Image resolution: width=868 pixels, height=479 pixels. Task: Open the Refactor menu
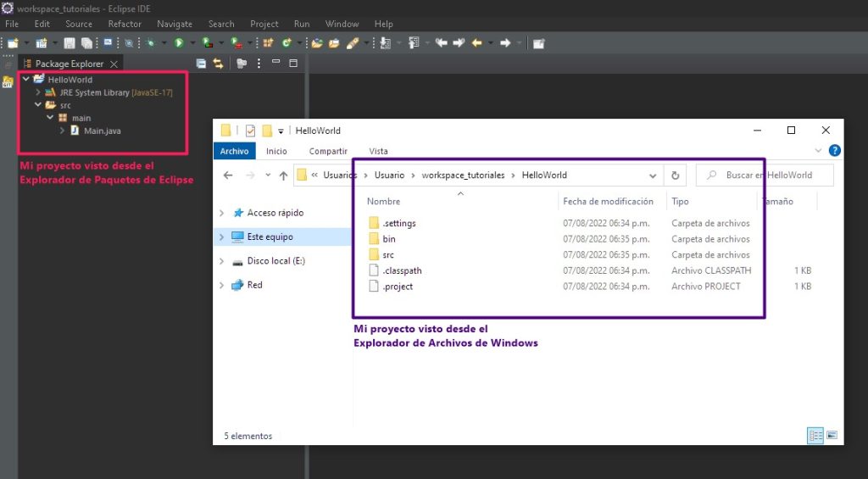125,24
